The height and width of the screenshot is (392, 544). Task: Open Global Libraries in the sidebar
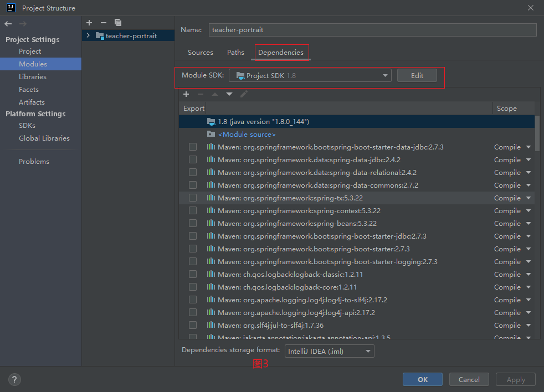click(x=44, y=138)
